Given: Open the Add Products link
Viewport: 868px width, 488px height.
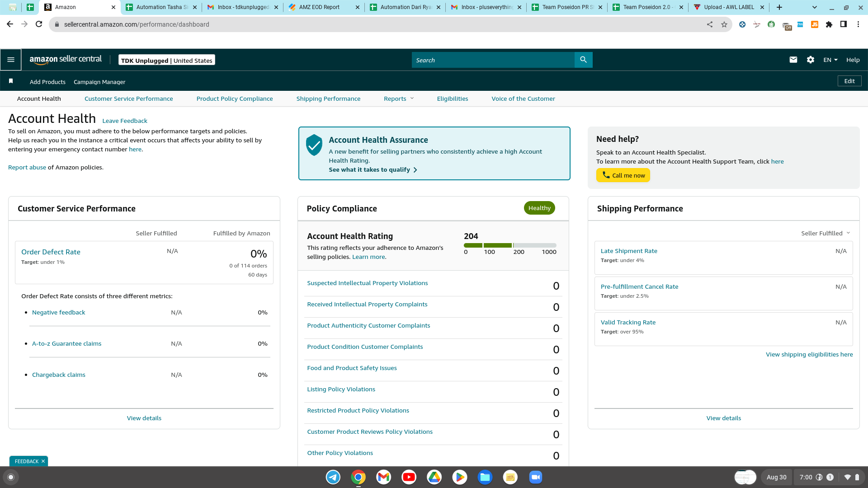Looking at the screenshot, I should tap(47, 82).
